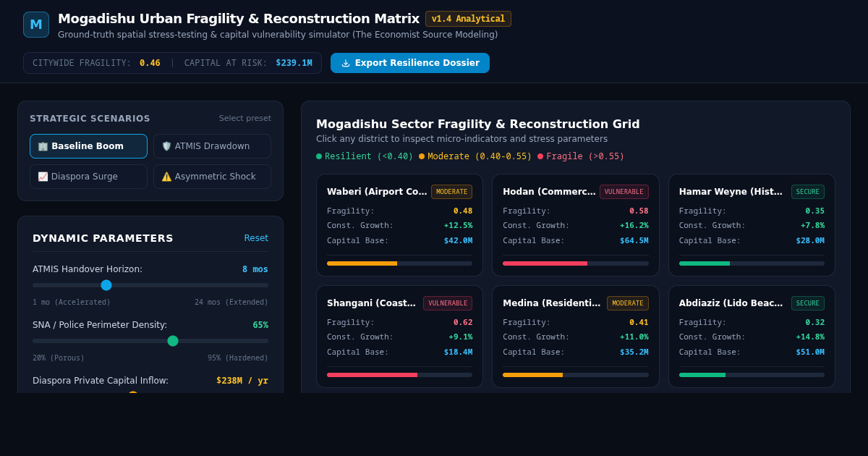
Task: Click the capital at risk value $239.1M
Action: (294, 63)
